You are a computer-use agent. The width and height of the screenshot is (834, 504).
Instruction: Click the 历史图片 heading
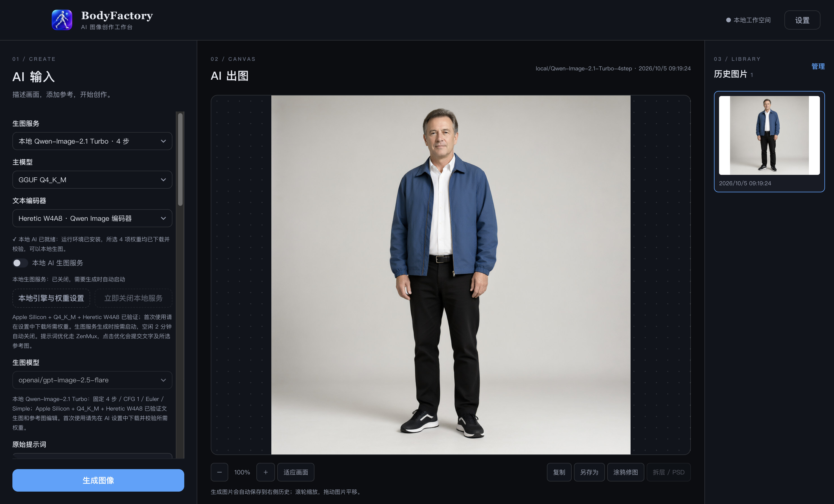click(730, 74)
